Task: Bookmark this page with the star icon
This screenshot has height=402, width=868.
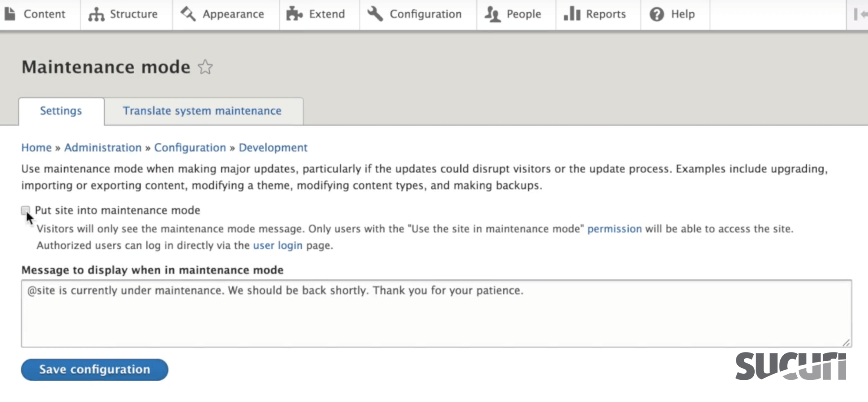Action: coord(205,67)
